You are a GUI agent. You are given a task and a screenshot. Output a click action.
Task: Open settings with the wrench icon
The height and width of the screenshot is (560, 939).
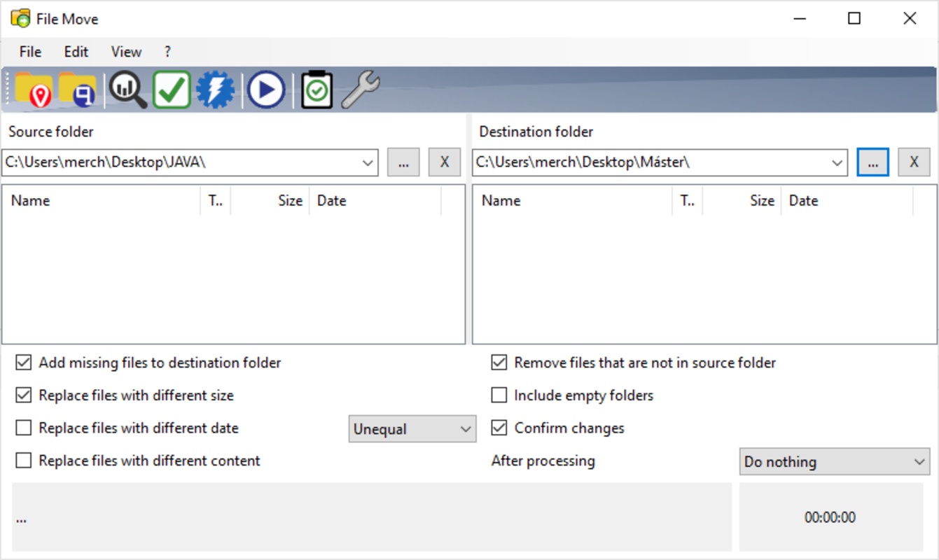[361, 90]
